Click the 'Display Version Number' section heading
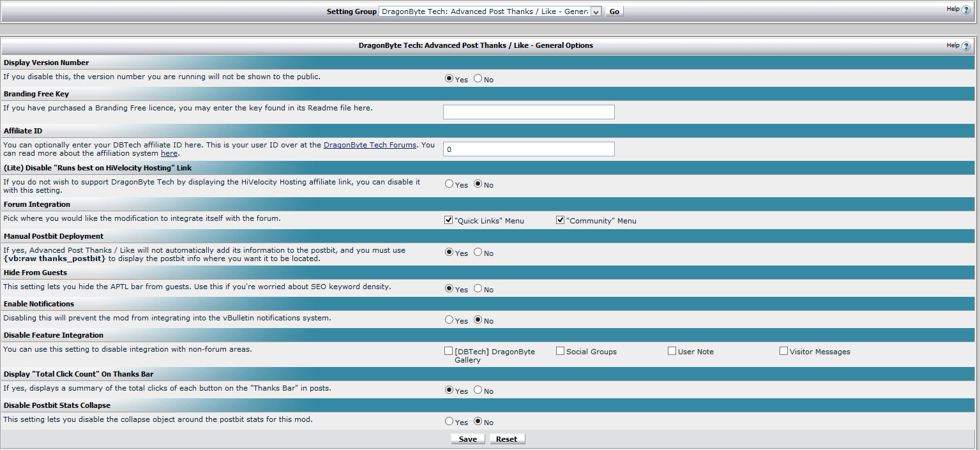The height and width of the screenshot is (450, 980). pos(47,63)
